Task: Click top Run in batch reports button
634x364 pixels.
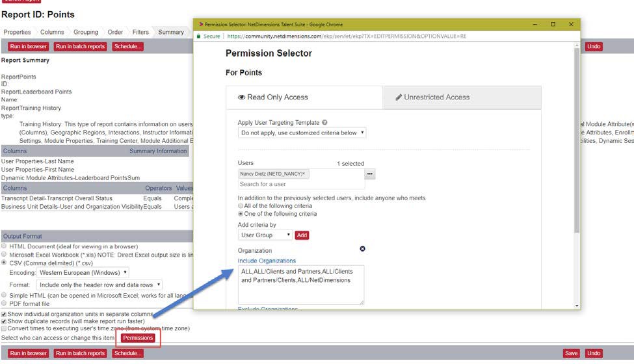Action: (x=81, y=46)
